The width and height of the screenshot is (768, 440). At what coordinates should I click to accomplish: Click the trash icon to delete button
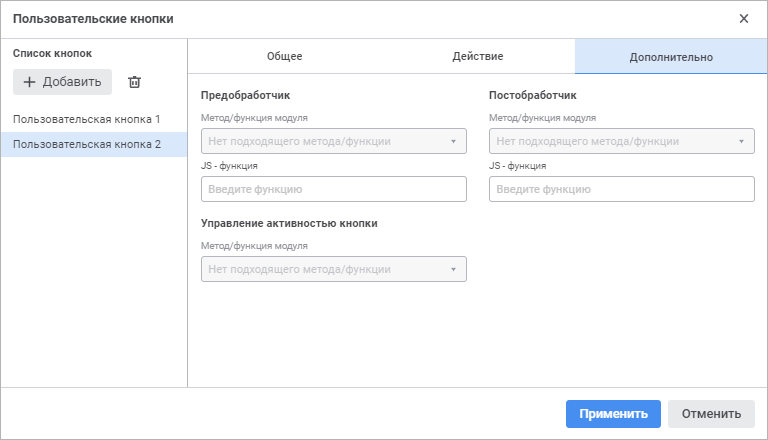pyautogui.click(x=135, y=82)
